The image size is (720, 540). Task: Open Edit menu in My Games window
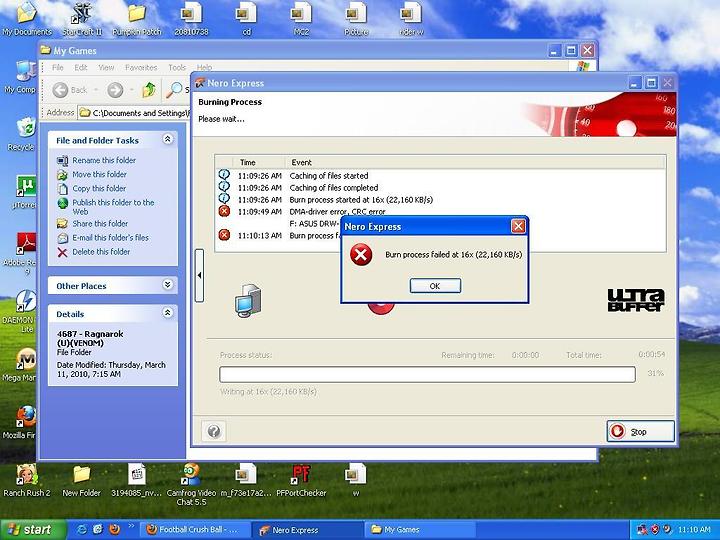pyautogui.click(x=81, y=68)
